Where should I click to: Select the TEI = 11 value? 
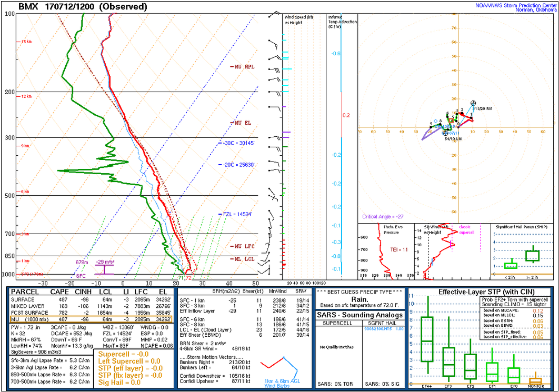pos(399,249)
